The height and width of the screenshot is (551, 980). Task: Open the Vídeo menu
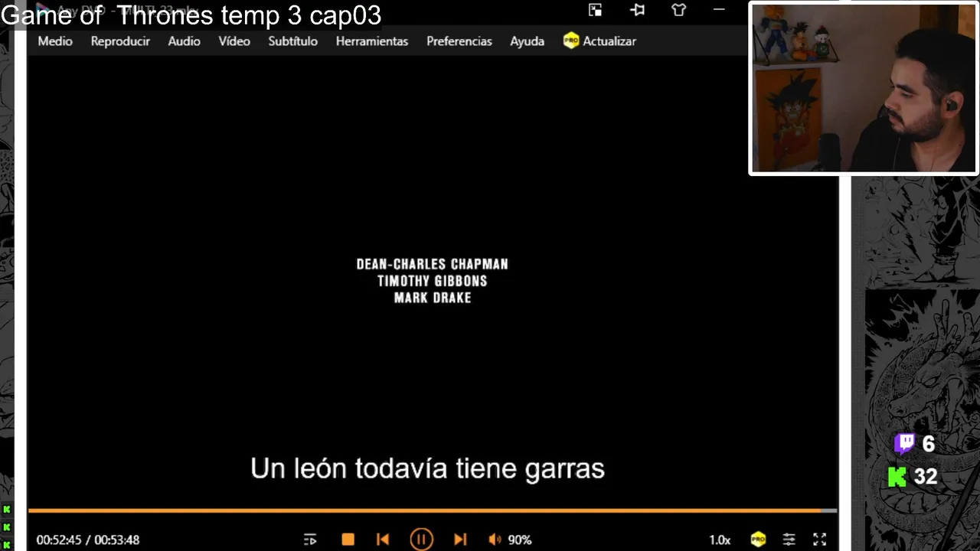tap(234, 41)
